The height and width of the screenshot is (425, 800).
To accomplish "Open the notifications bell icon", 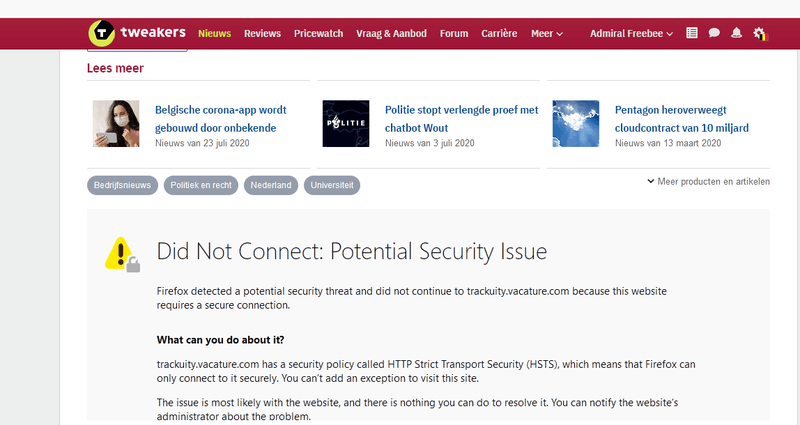I will click(x=736, y=33).
